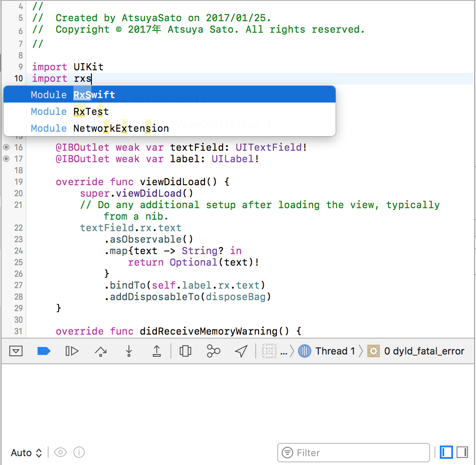Image resolution: width=476 pixels, height=465 pixels.
Task: Click 'return Optional(text)!' code line
Action: click(193, 262)
